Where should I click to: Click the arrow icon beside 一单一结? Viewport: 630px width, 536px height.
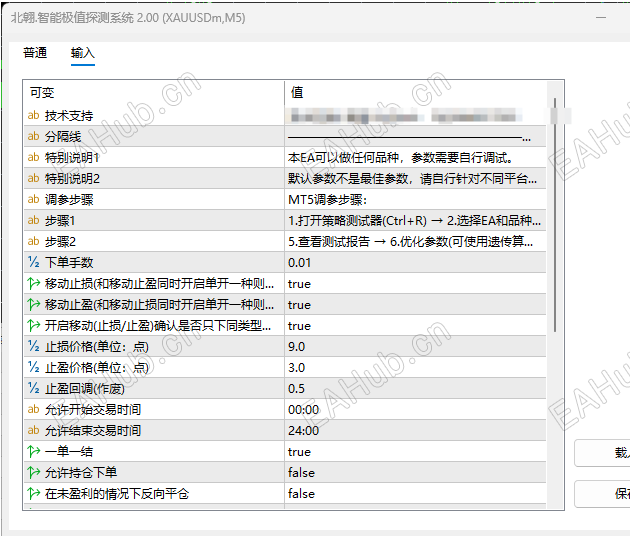pos(34,451)
